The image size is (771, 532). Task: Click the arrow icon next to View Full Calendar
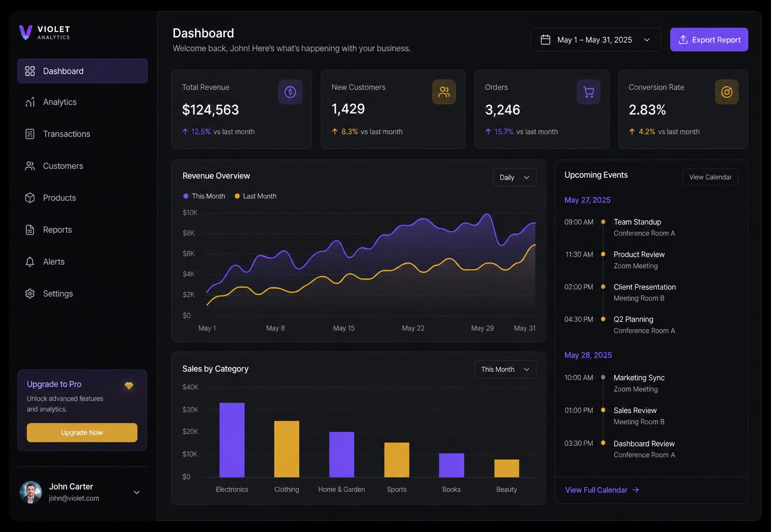coord(636,490)
